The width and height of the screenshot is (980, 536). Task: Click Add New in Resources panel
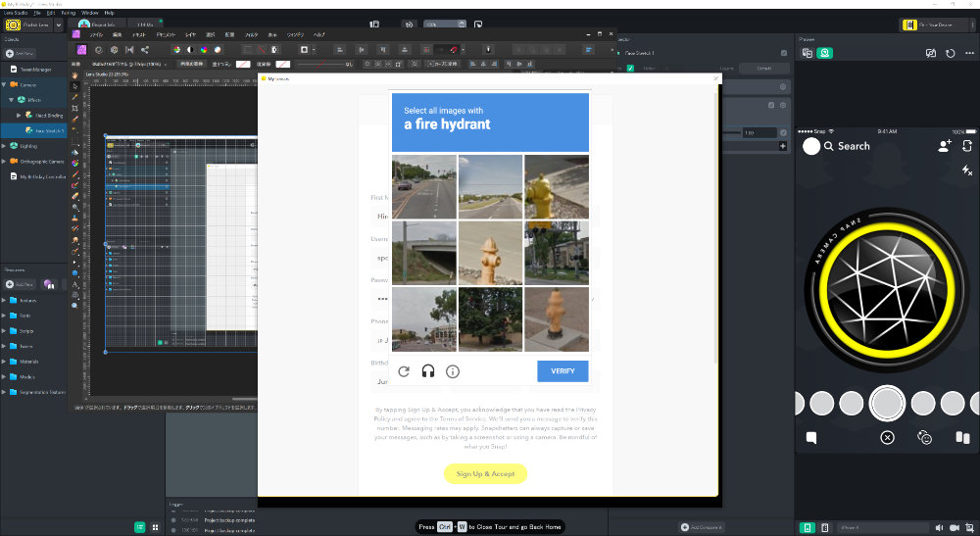20,284
